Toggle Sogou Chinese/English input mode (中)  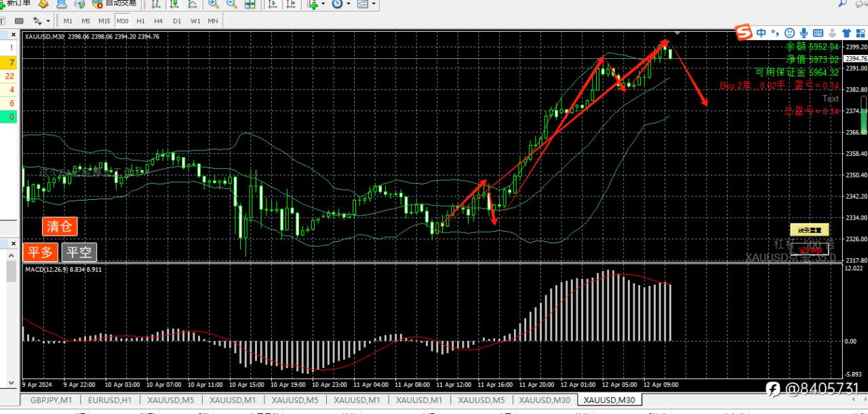(762, 33)
